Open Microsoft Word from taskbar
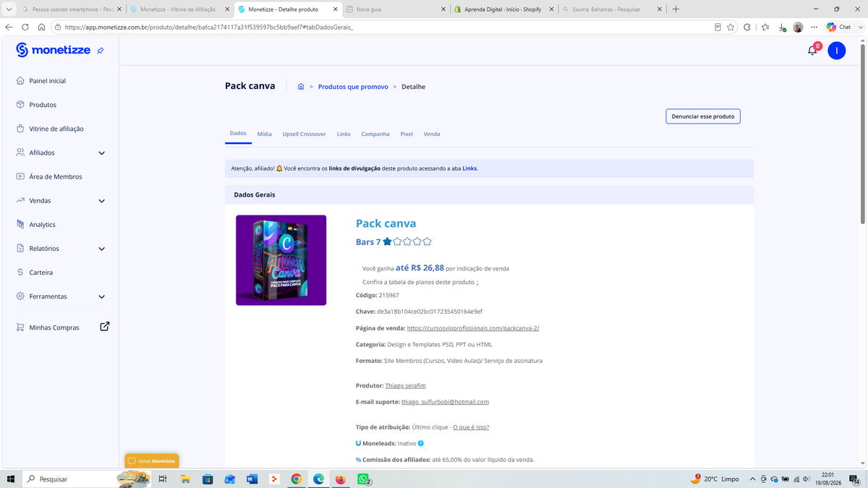This screenshot has height=488, width=868. 252,479
